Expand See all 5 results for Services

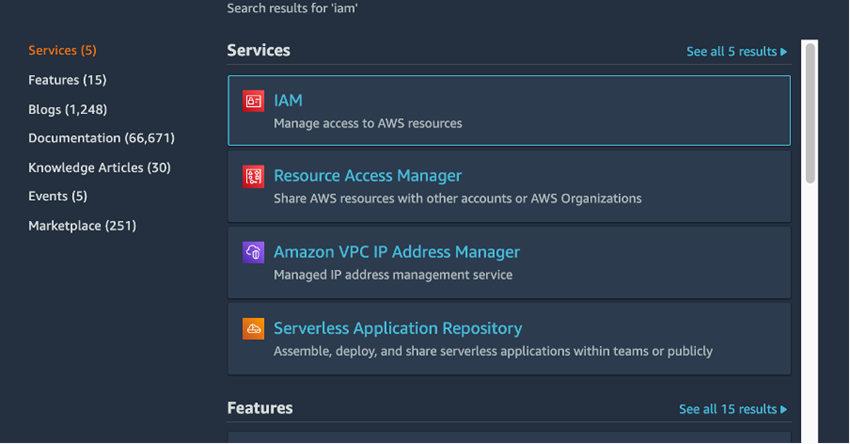pyautogui.click(x=736, y=51)
